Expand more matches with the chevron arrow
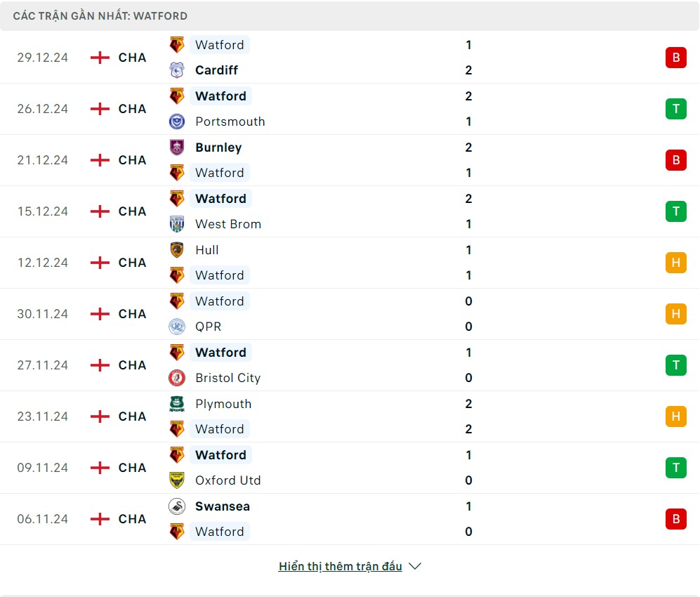This screenshot has height=597, width=700. [x=415, y=566]
